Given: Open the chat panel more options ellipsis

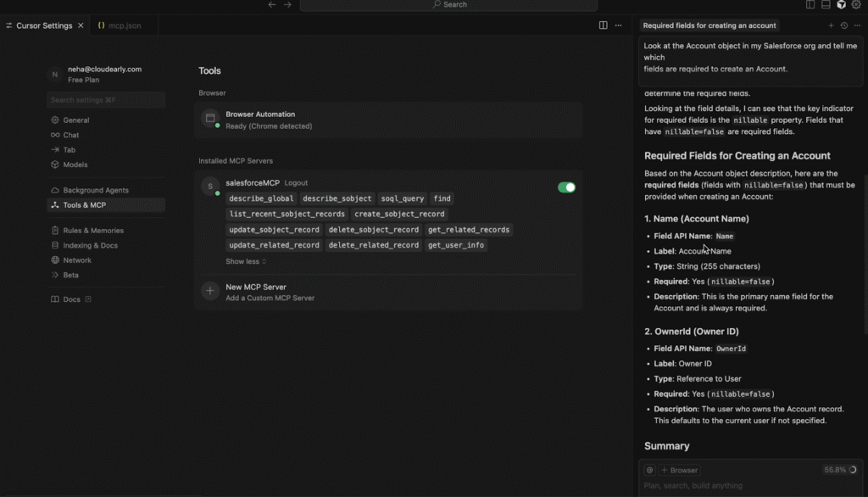Looking at the screenshot, I should [857, 25].
